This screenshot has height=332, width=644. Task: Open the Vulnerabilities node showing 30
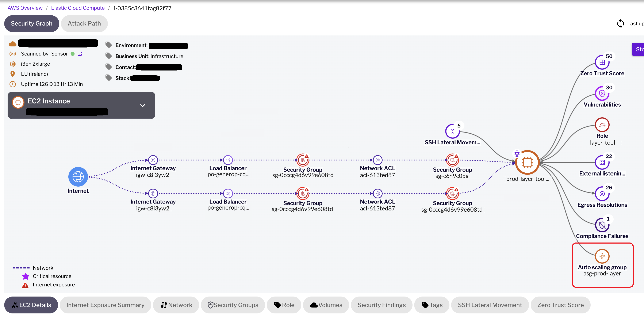(x=602, y=94)
